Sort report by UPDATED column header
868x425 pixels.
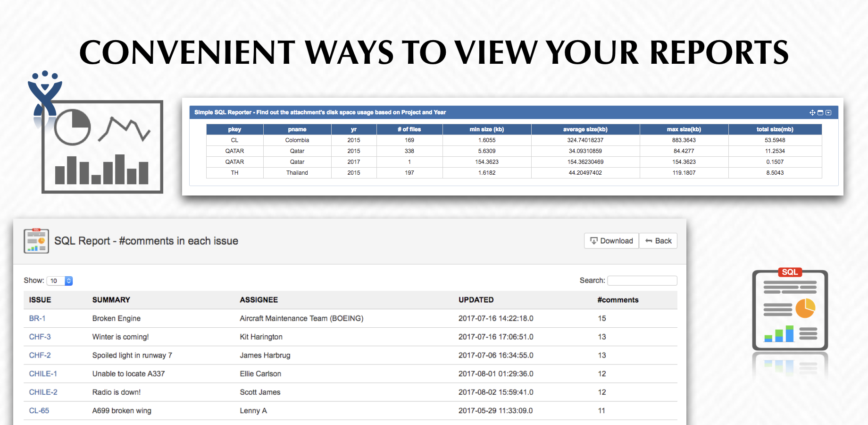coord(476,300)
